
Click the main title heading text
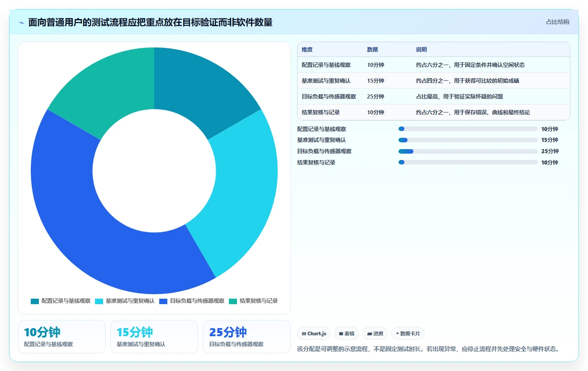point(150,22)
